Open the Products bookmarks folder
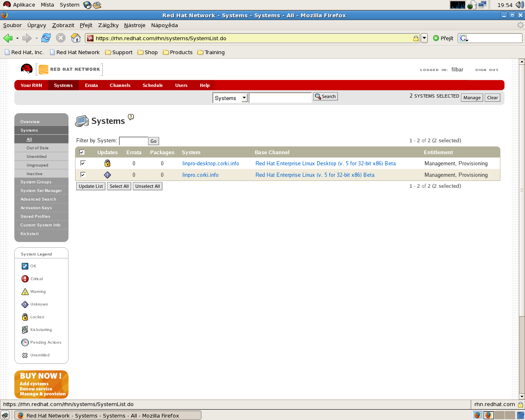Screen dimensions: 525x420 pyautogui.click(x=178, y=52)
